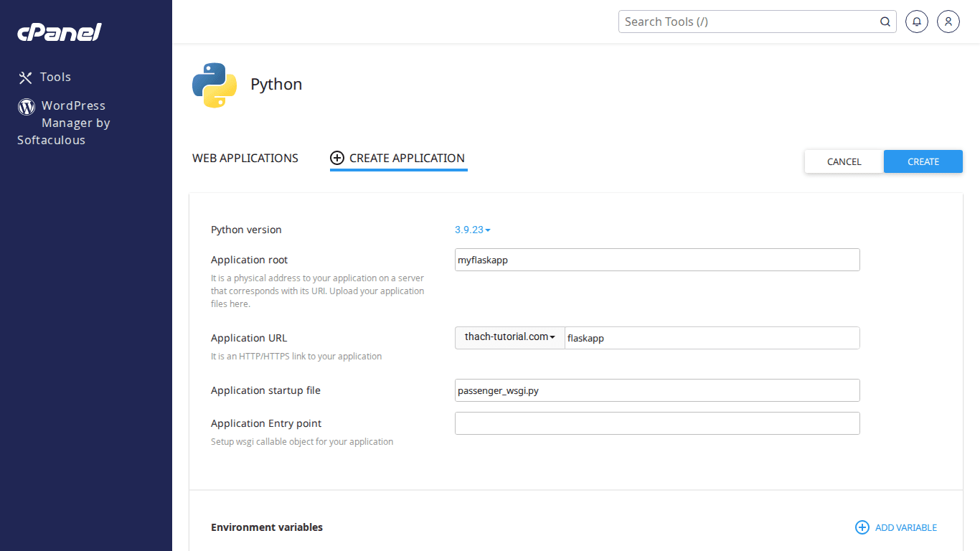The image size is (980, 551).
Task: Click the plus icon on CREATE APPLICATION tab
Action: [337, 158]
